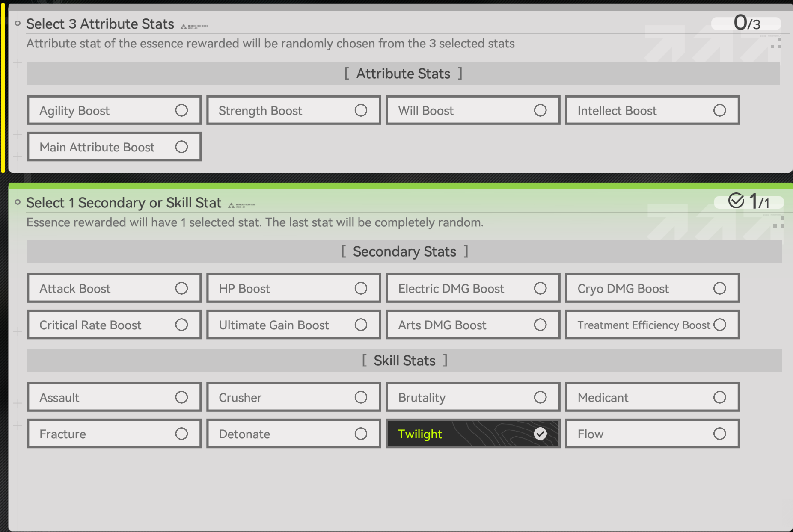The width and height of the screenshot is (793, 532).
Task: Click the 0/3 attribute selection counter
Action: click(747, 23)
